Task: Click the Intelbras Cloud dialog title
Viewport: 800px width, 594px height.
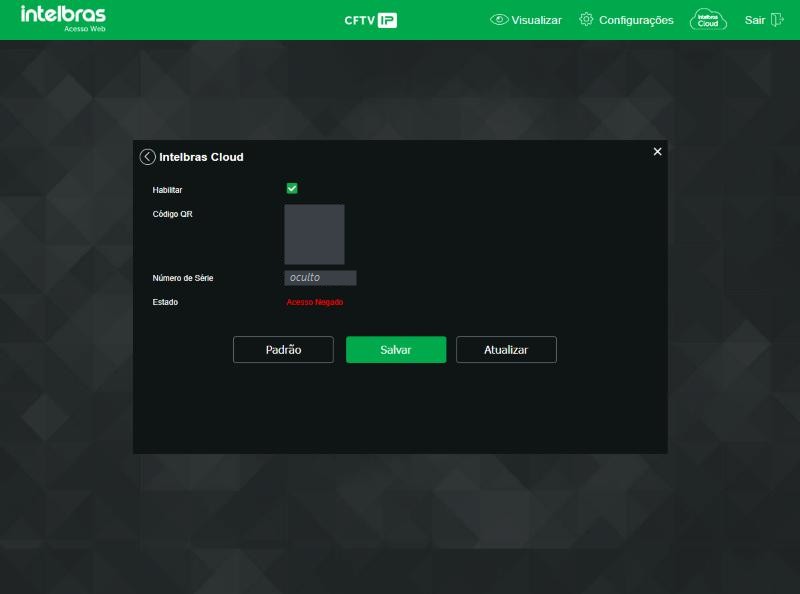Action: [x=201, y=157]
